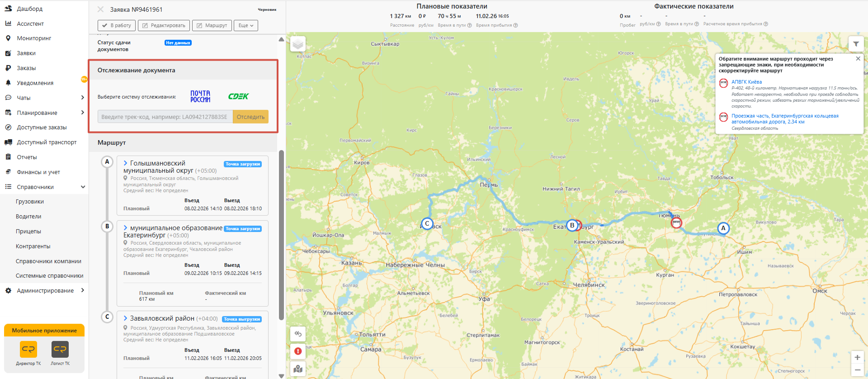This screenshot has height=379, width=868.
Task: Open the Еще dropdown button
Action: [x=246, y=25]
